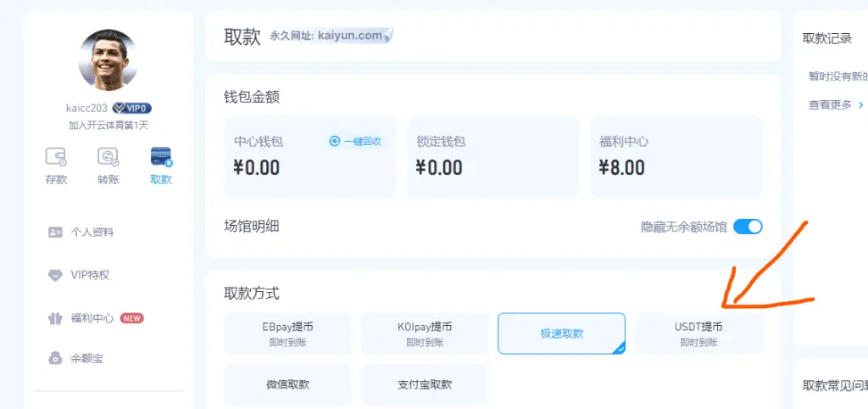Screen dimensions: 868x409
Task: Select the 极速取款 withdrawal method
Action: tap(561, 333)
